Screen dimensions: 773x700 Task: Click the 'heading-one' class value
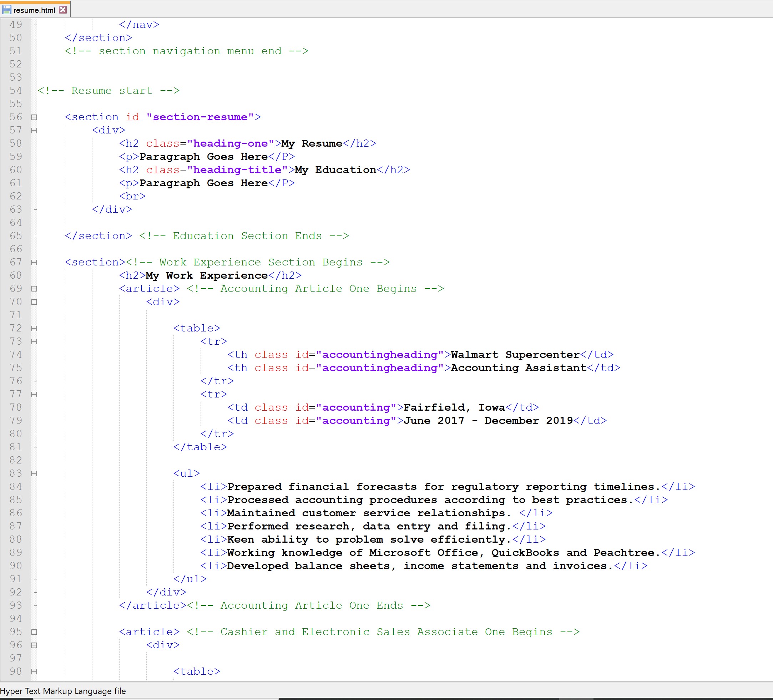[x=231, y=143]
